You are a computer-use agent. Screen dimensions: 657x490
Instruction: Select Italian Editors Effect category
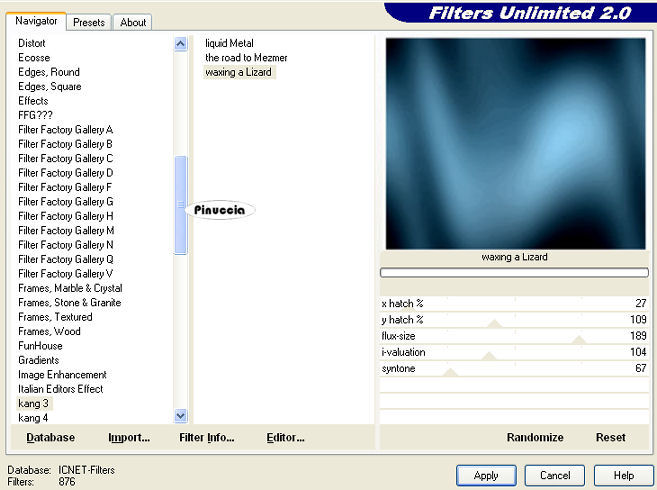(61, 389)
